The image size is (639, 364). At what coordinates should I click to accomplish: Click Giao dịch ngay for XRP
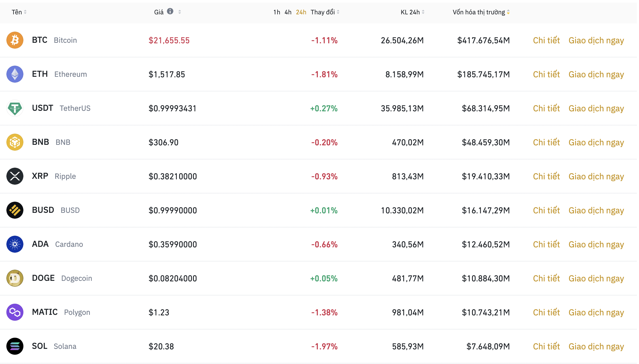(x=596, y=177)
